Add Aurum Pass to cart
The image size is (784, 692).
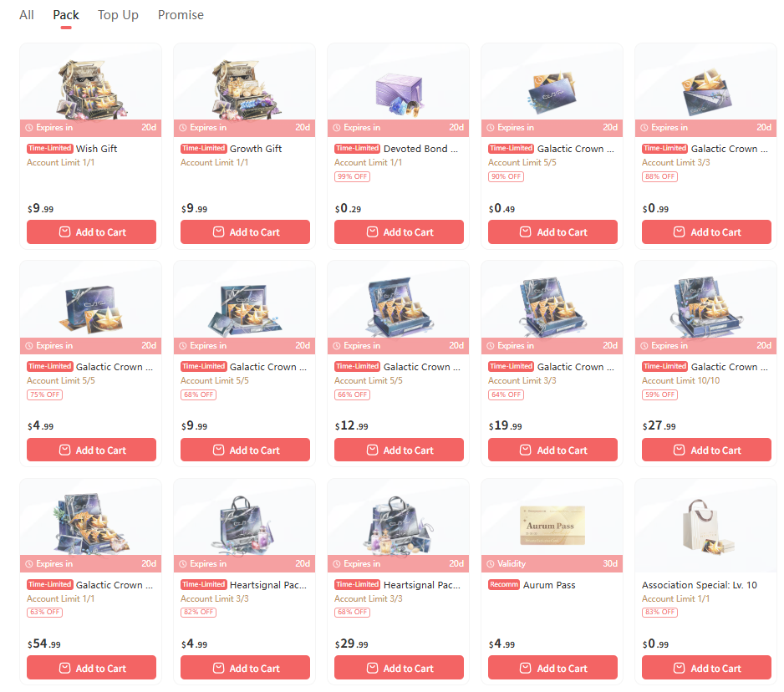(x=552, y=668)
